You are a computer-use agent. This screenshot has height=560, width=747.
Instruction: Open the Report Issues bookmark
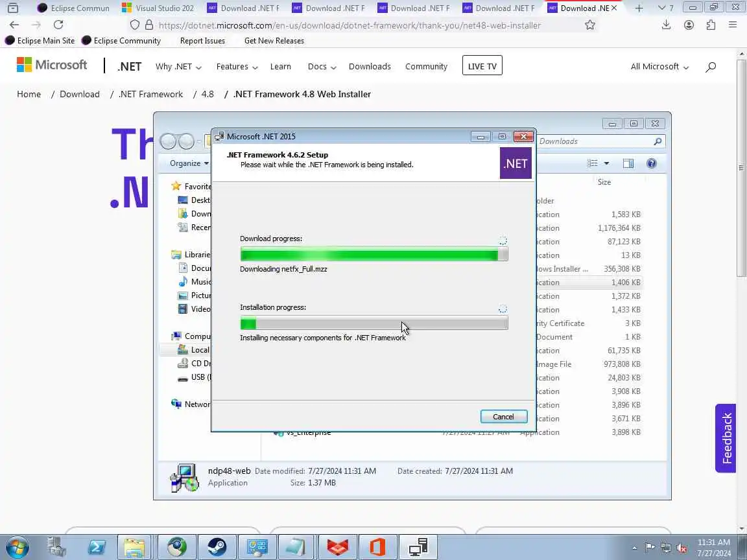pyautogui.click(x=202, y=40)
